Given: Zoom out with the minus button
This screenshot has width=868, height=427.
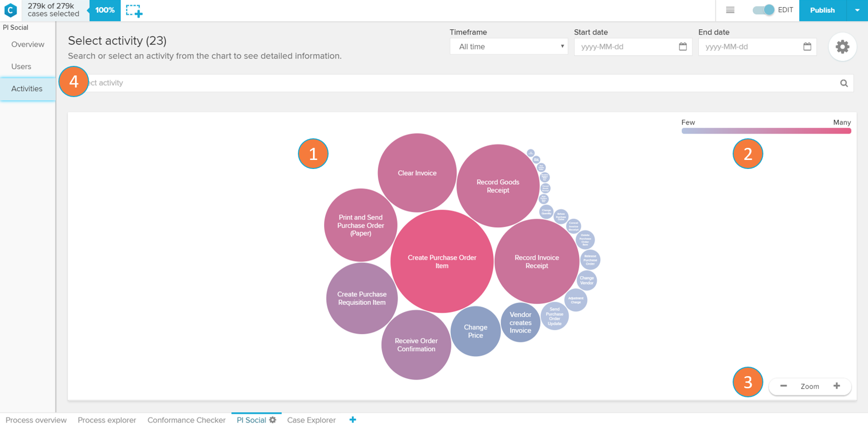Looking at the screenshot, I should coord(783,386).
